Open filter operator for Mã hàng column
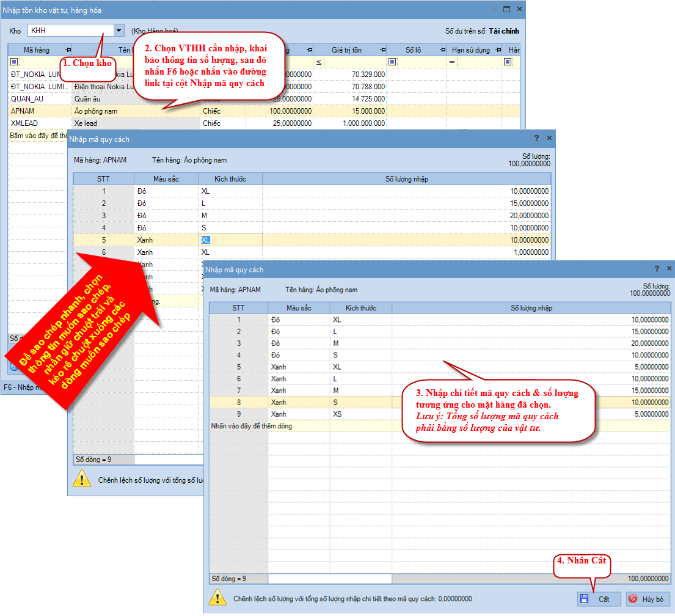Viewport: 675px width, 616px height. click(x=14, y=62)
